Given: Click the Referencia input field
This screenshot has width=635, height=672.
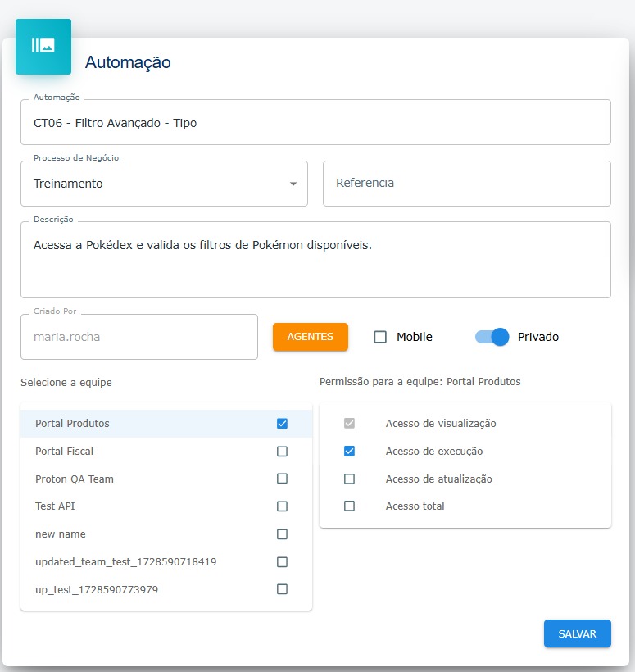Looking at the screenshot, I should pyautogui.click(x=467, y=184).
